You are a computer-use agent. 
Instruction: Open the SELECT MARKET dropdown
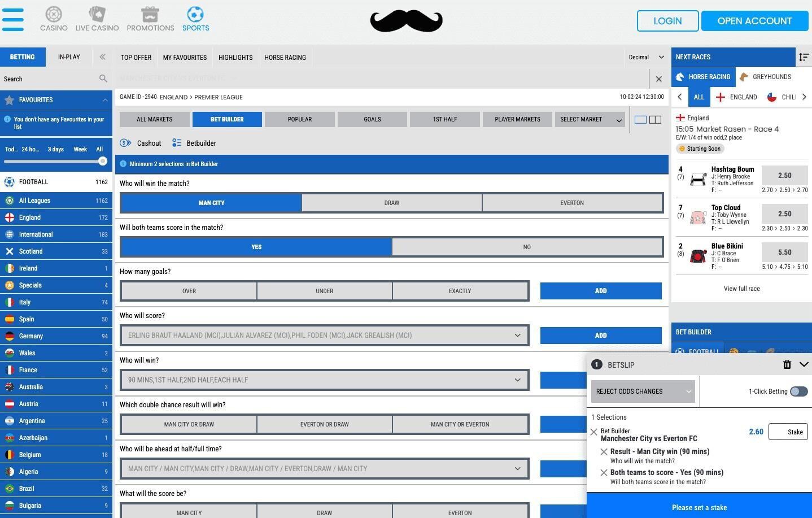590,119
